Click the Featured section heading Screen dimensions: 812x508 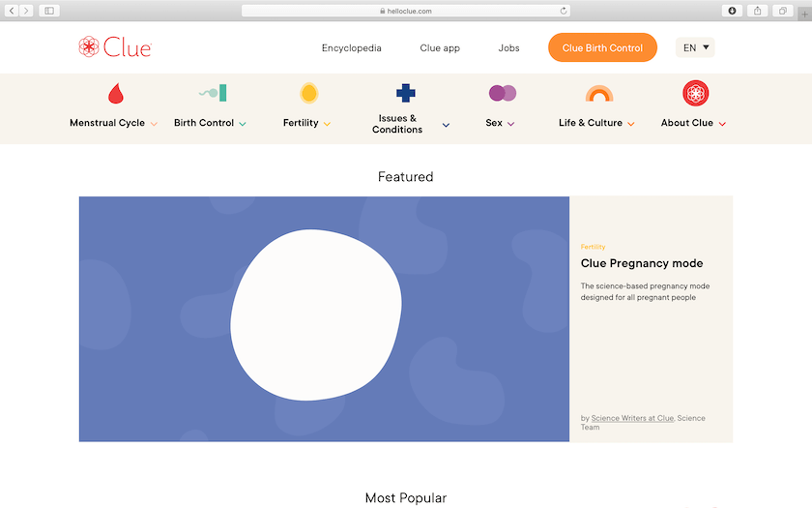point(405,177)
